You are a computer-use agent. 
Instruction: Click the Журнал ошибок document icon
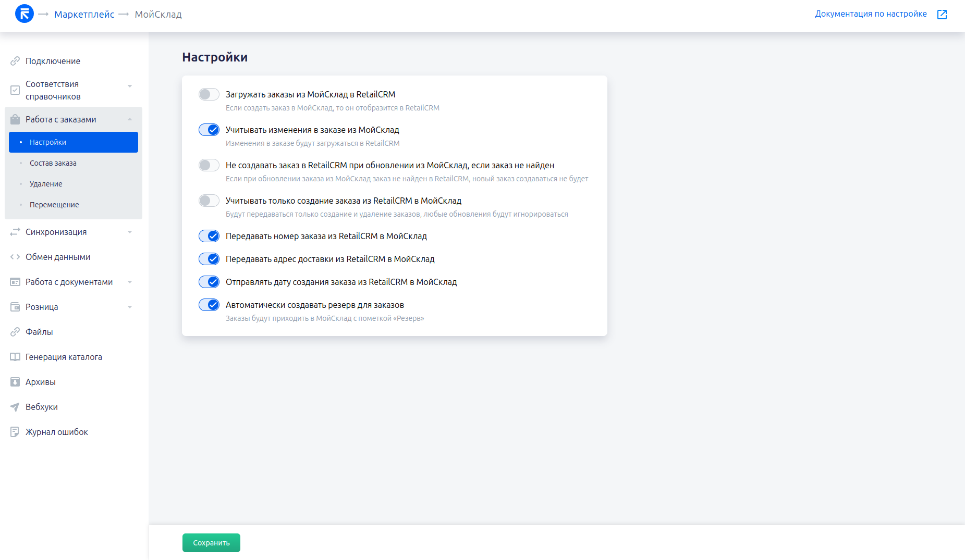click(15, 432)
